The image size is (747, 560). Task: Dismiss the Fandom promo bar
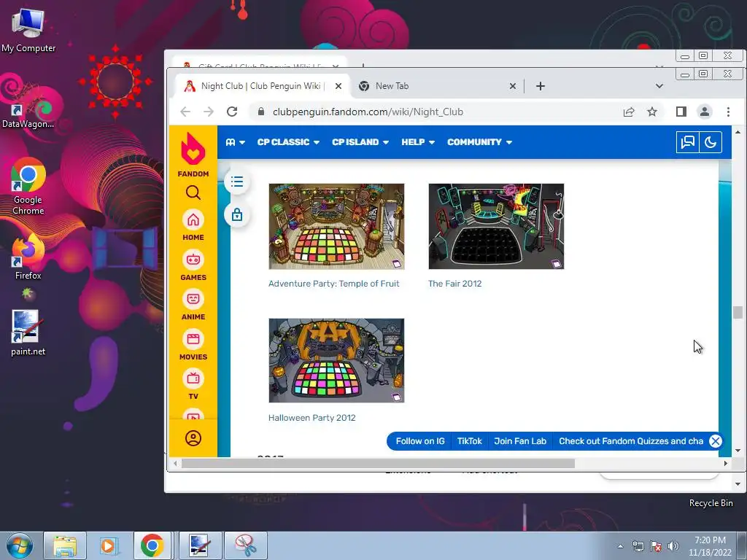click(x=715, y=441)
